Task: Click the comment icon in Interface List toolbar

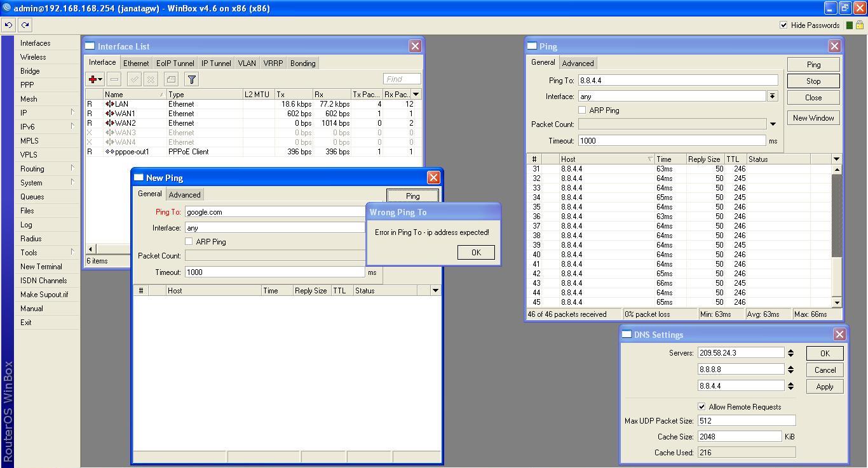Action: [x=171, y=79]
